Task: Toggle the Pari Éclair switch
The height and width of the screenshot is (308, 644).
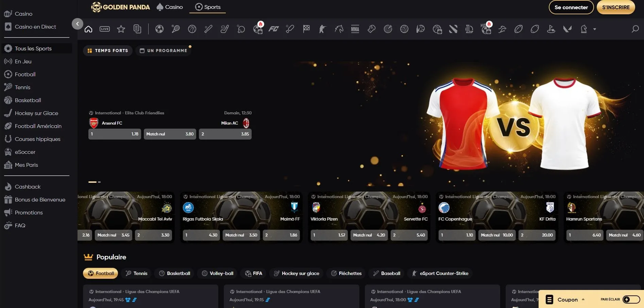Action: point(631,299)
